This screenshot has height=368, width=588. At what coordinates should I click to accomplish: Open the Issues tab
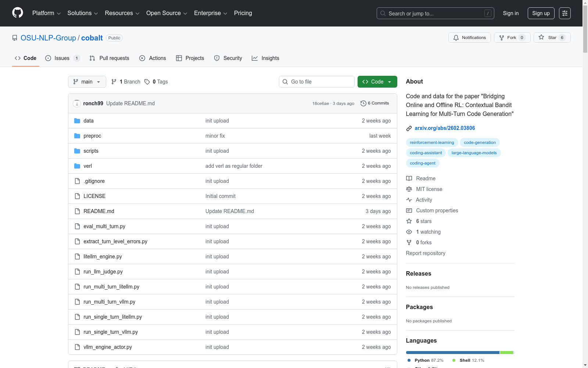click(x=62, y=58)
